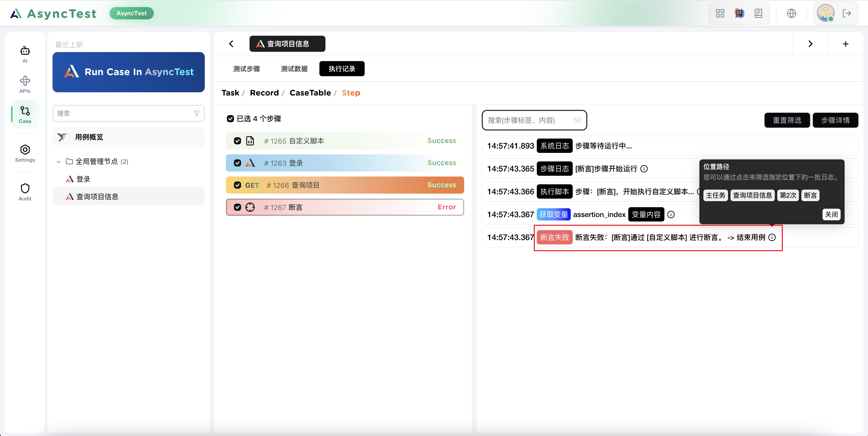The image size is (868, 436).
Task: Uncheck the 已选 4 个步骤 checkbox
Action: [x=230, y=119]
